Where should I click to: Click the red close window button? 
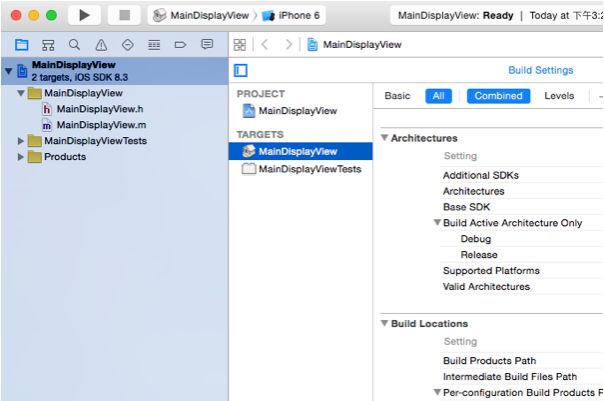(x=16, y=15)
